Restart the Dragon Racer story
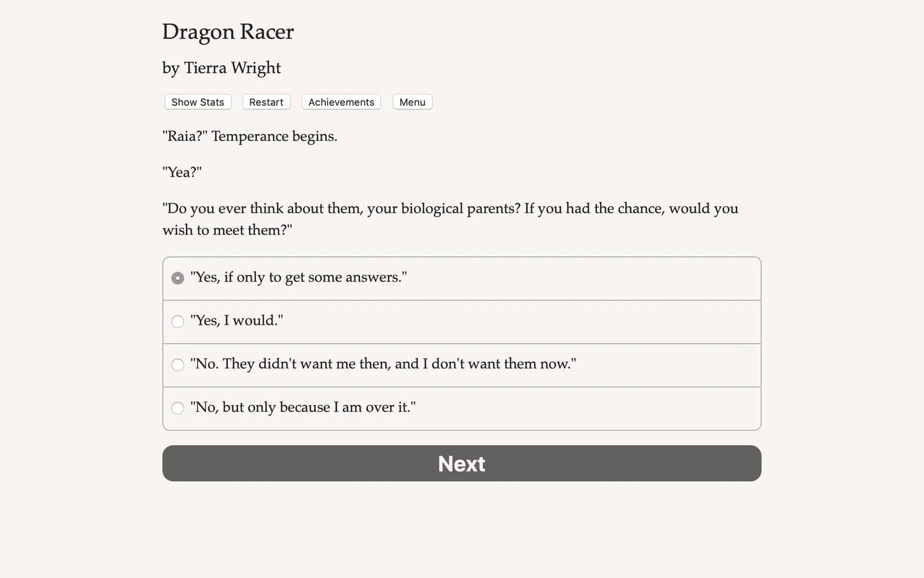Screen dimensions: 924x578 [x=266, y=102]
